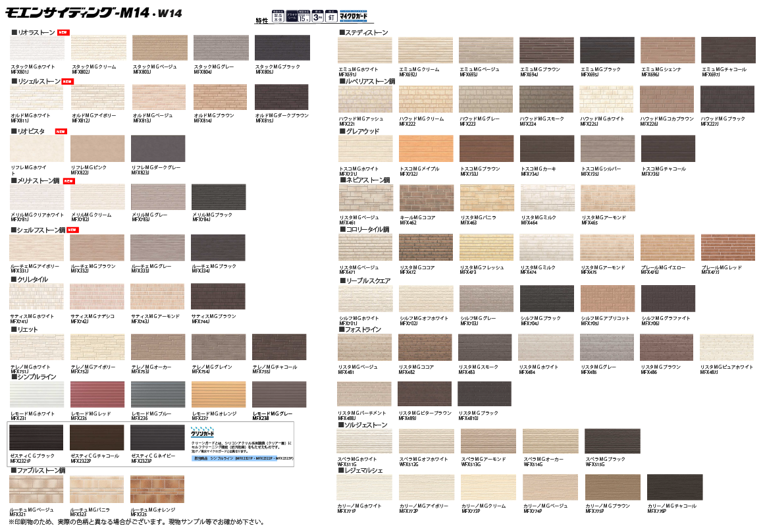Screen dimensions: 763x532
Task: Choose the レモードMGブルー swatch
Action: coord(158,394)
